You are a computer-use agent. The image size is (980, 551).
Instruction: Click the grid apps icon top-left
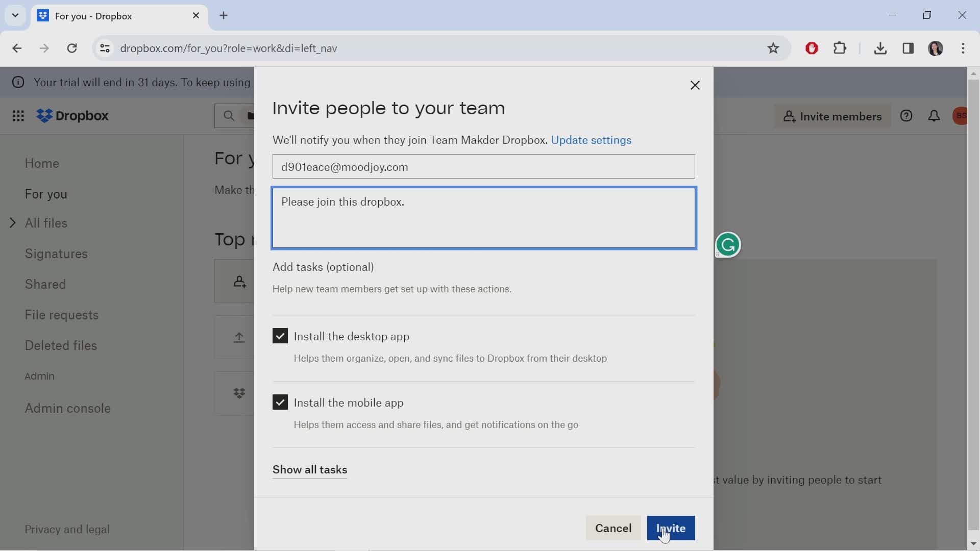coord(18,116)
